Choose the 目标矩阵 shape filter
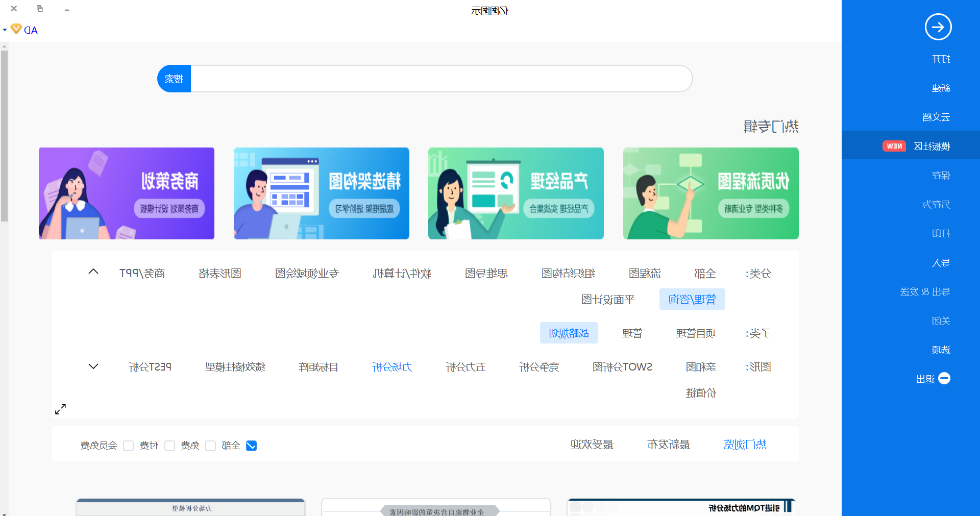980x516 pixels. click(318, 367)
